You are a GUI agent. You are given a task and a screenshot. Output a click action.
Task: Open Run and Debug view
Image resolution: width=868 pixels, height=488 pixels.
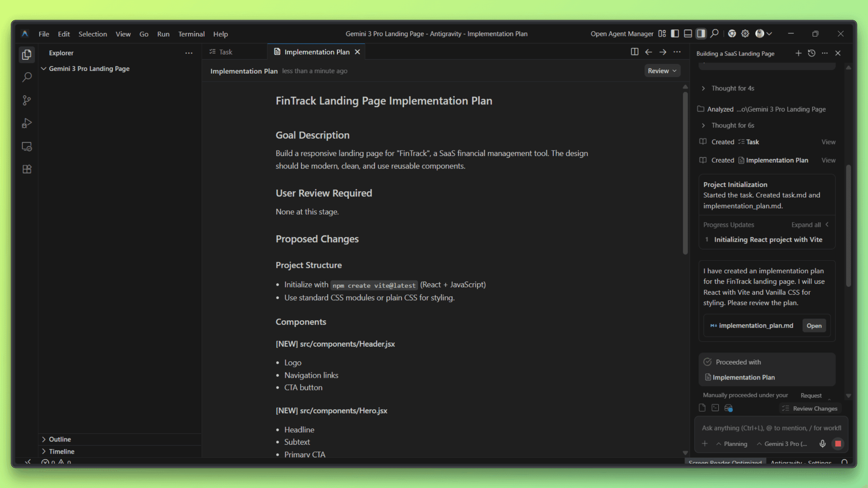click(x=27, y=123)
